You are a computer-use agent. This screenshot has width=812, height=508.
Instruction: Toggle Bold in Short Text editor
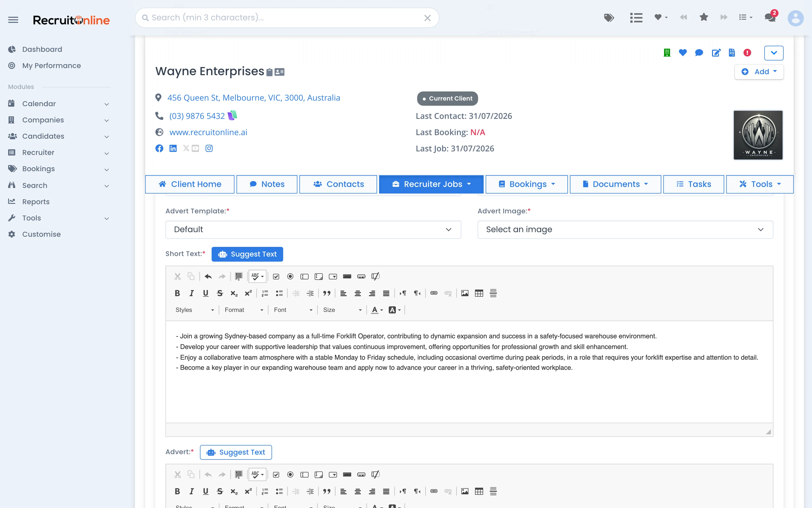click(178, 293)
